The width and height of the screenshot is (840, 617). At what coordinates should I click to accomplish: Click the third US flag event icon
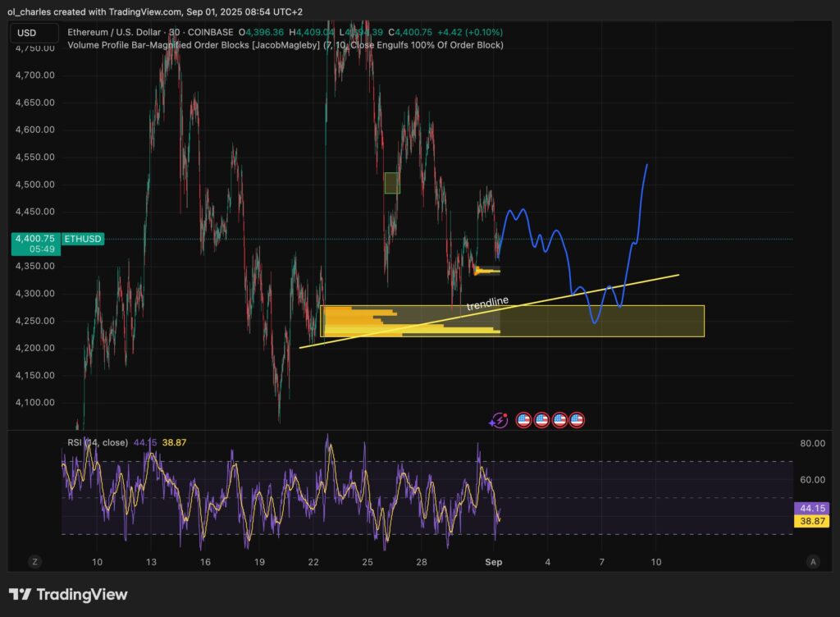(559, 419)
